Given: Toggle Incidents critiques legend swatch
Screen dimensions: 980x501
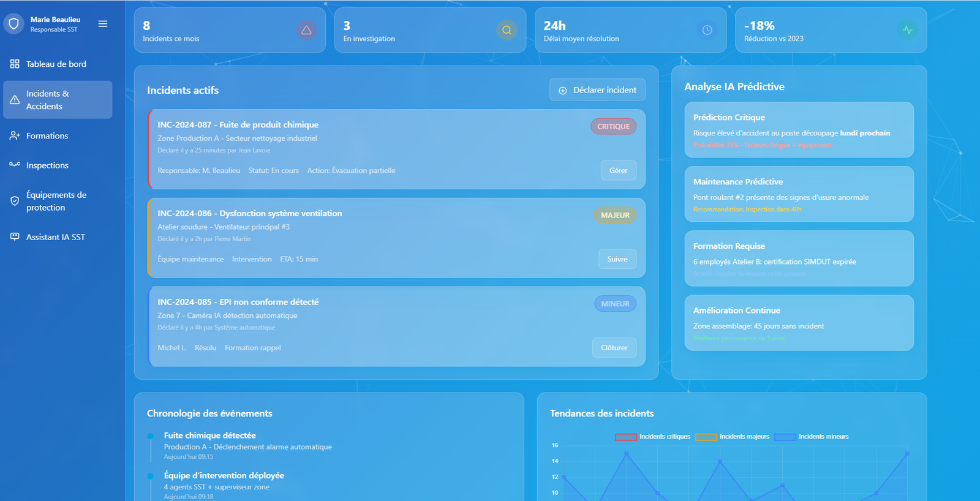Looking at the screenshot, I should click(x=625, y=437).
